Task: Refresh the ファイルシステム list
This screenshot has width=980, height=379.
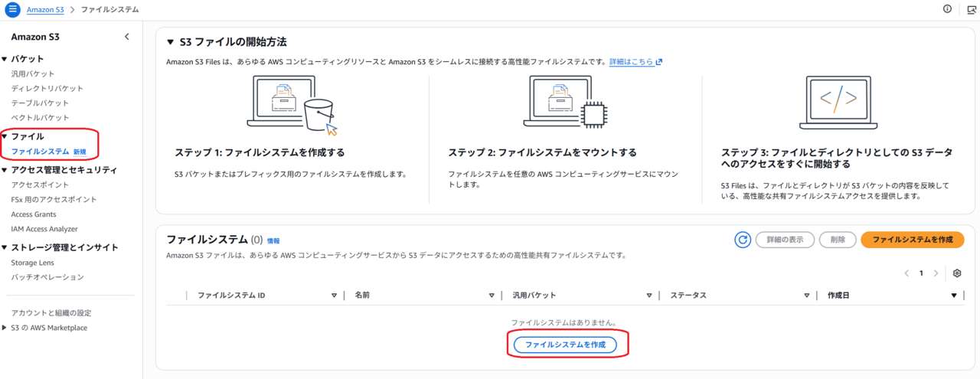Action: click(742, 240)
